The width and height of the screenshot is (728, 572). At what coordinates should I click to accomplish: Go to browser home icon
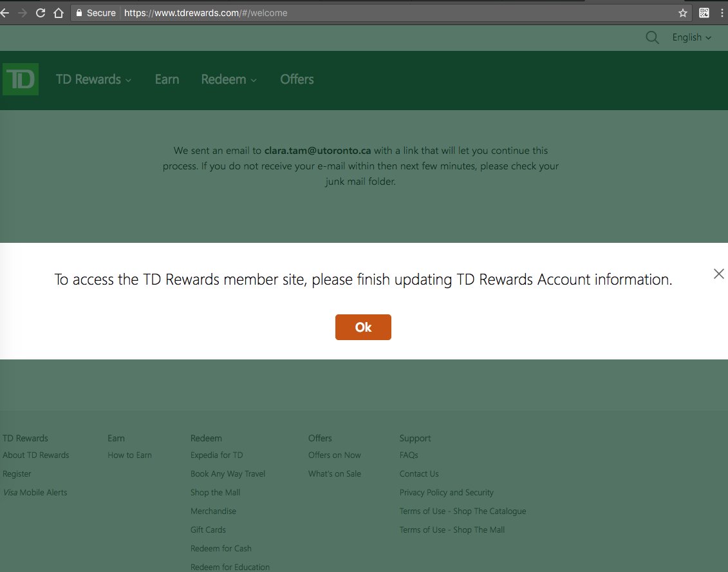coord(59,13)
